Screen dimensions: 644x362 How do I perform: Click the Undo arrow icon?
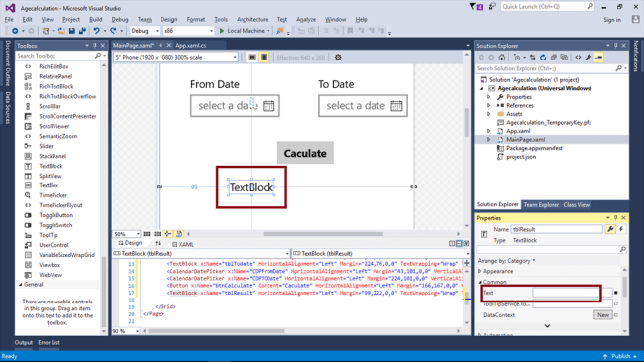[x=96, y=31]
